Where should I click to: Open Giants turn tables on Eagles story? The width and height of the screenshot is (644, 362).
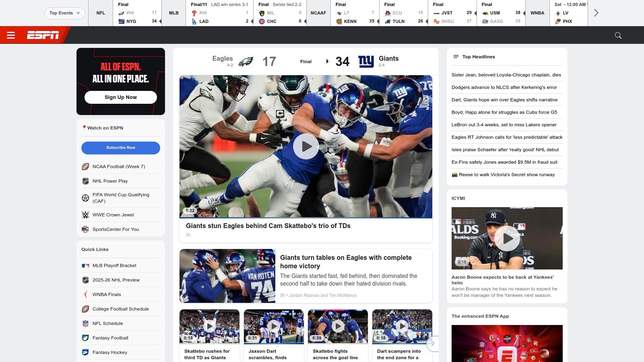(x=346, y=262)
